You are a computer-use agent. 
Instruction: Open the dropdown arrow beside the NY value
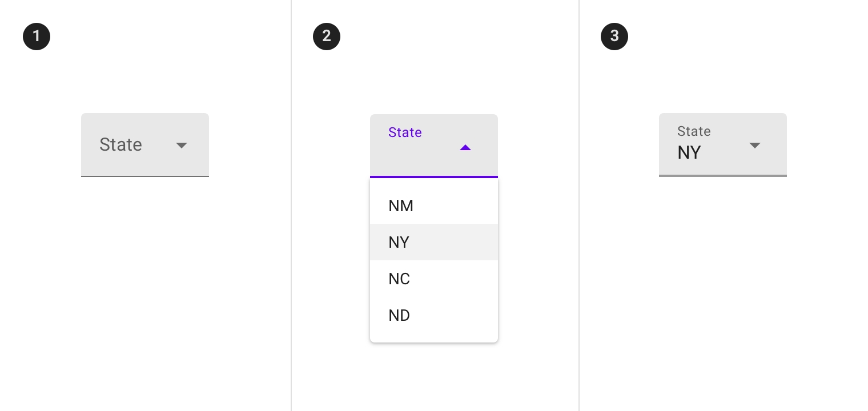click(x=755, y=145)
